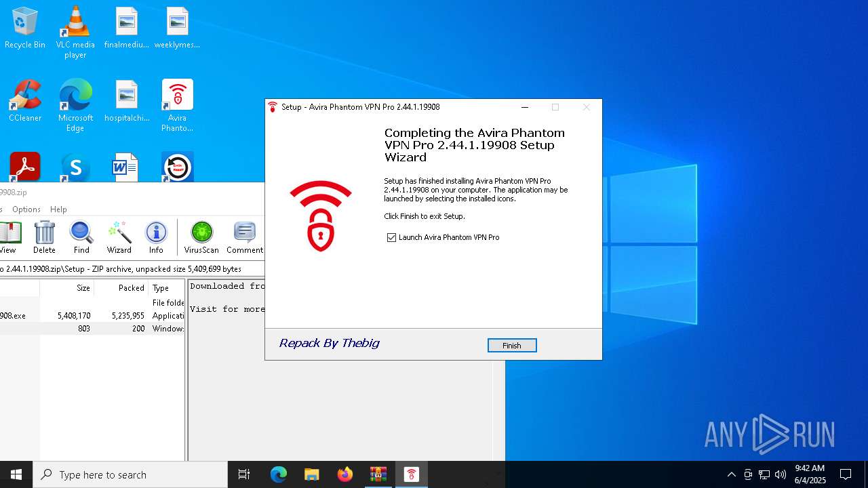
Task: Open Skype desktop shortcut
Action: (x=75, y=167)
